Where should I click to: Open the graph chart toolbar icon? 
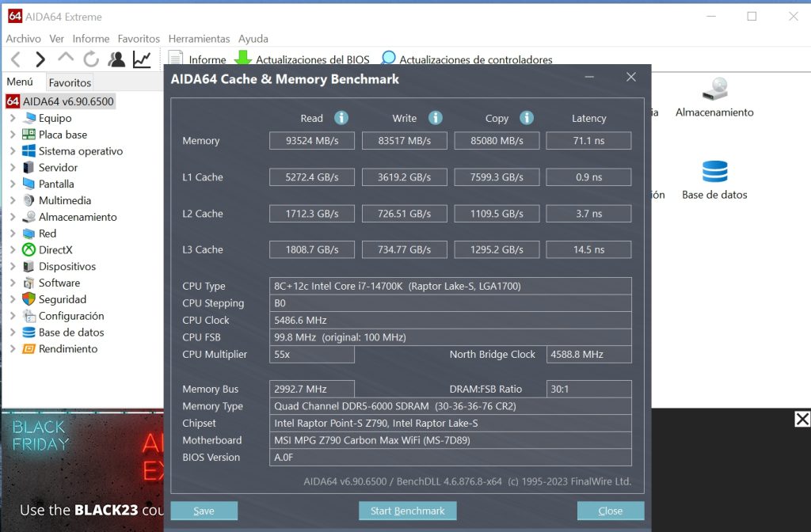tap(142, 59)
